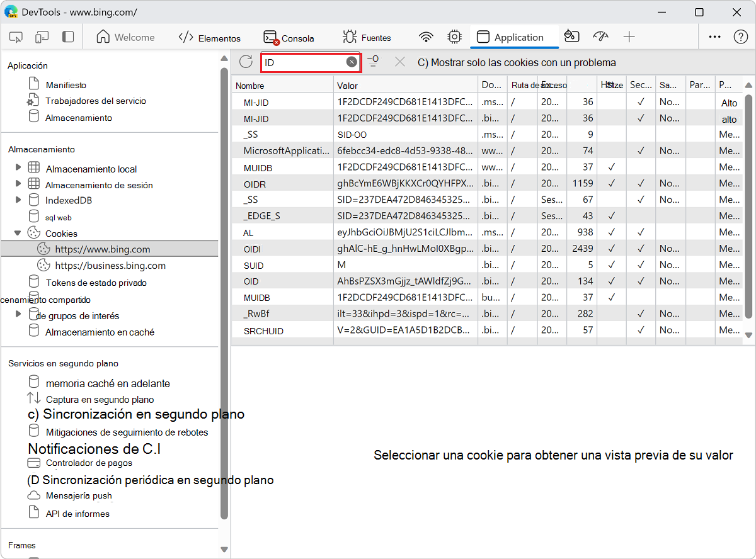Switch to the Elementos tab
756x559 pixels.
point(210,38)
